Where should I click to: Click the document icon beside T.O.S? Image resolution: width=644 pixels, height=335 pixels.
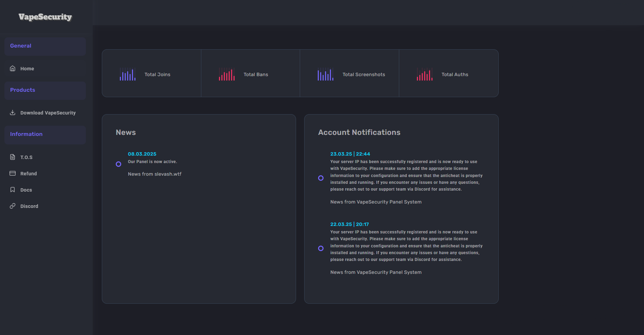[13, 157]
